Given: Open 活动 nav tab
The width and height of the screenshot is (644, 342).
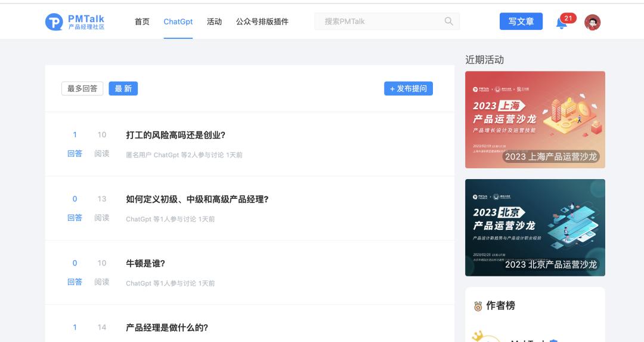Looking at the screenshot, I should [x=215, y=21].
